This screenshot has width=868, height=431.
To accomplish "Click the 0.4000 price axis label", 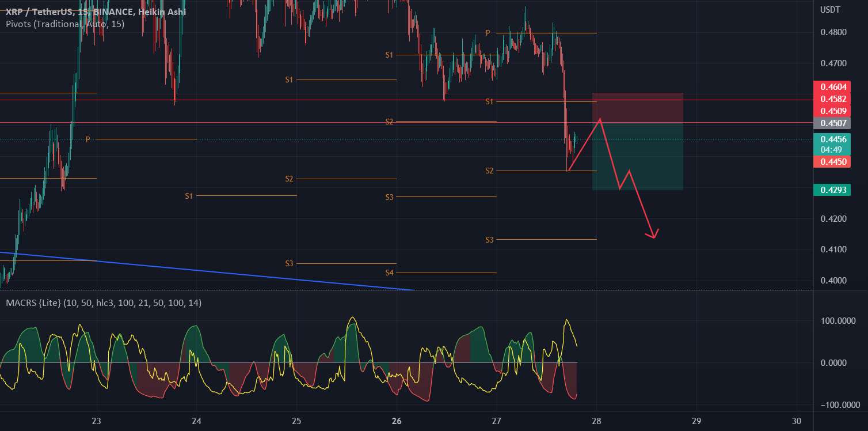I will pyautogui.click(x=833, y=281).
